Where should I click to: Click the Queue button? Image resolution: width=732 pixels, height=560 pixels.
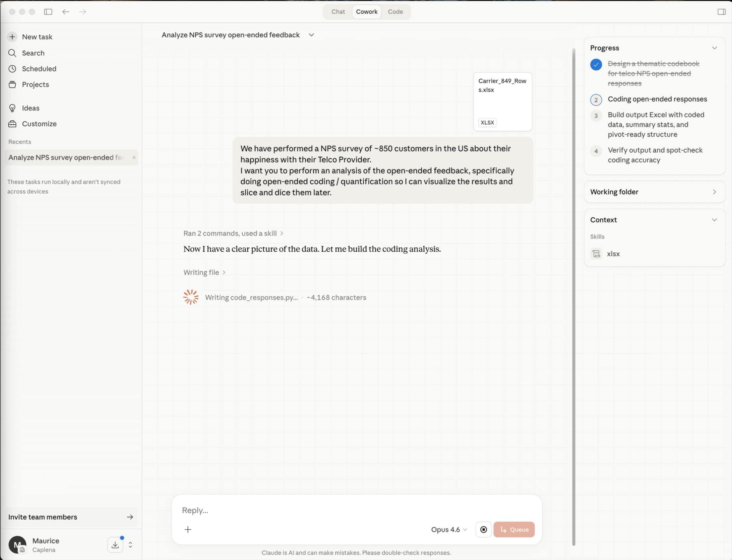tap(514, 529)
